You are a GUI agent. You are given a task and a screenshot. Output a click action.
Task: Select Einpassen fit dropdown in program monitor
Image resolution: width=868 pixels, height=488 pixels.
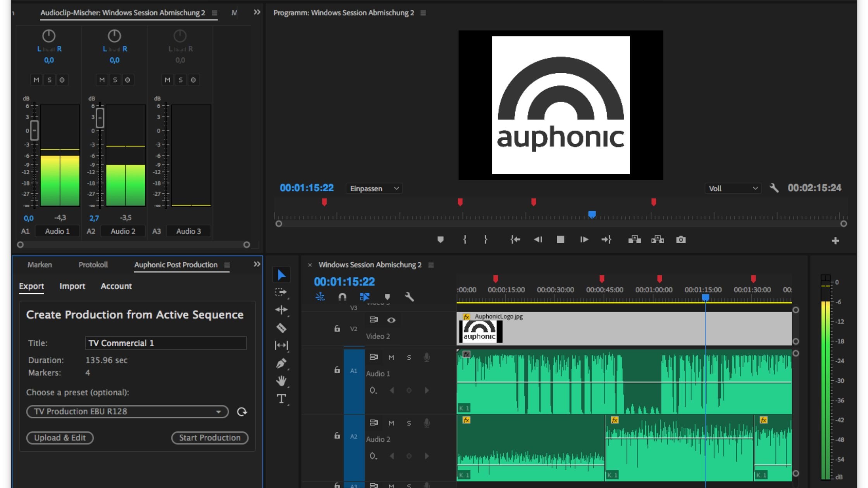(x=374, y=188)
